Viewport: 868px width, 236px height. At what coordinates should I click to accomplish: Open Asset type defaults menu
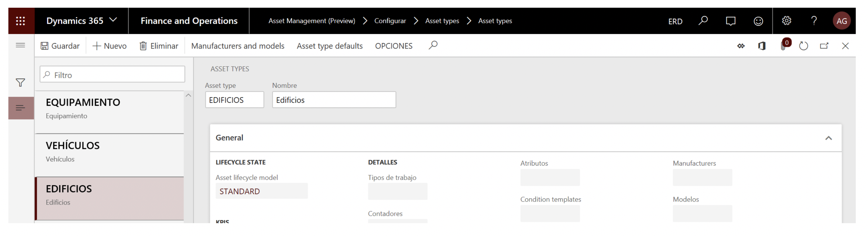[x=330, y=46]
